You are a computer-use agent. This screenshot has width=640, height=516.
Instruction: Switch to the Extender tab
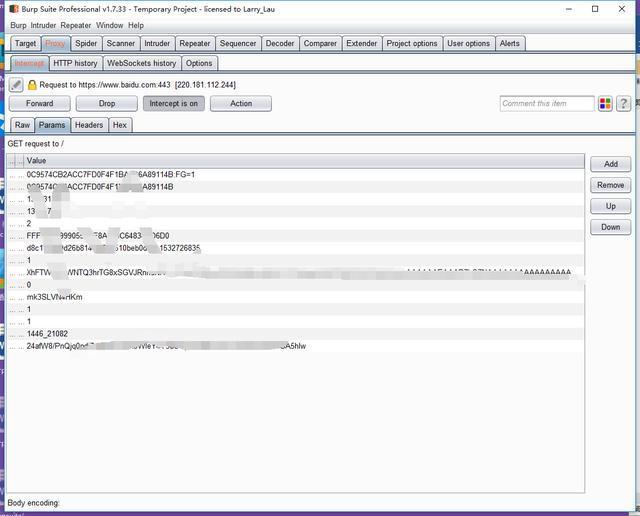pos(362,43)
